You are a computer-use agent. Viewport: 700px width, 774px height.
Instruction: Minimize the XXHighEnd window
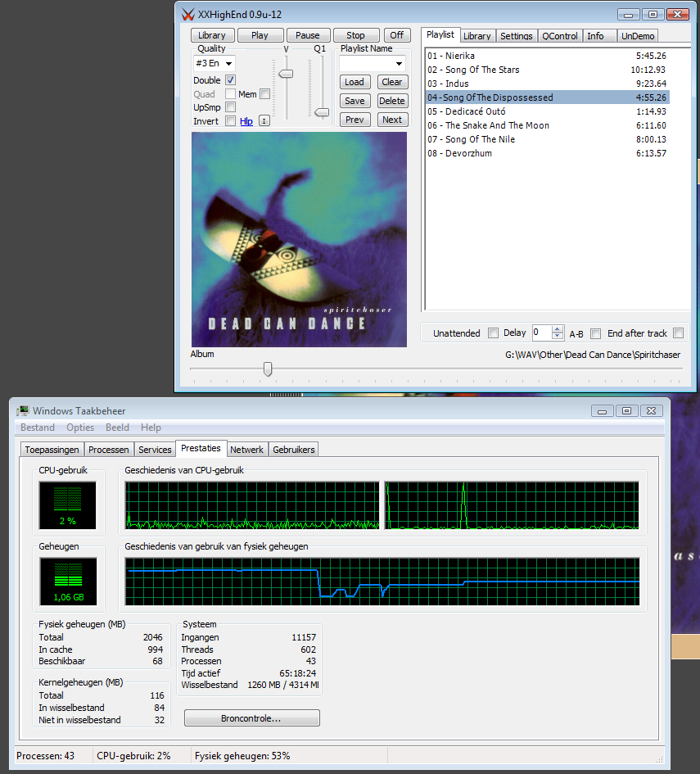(629, 15)
